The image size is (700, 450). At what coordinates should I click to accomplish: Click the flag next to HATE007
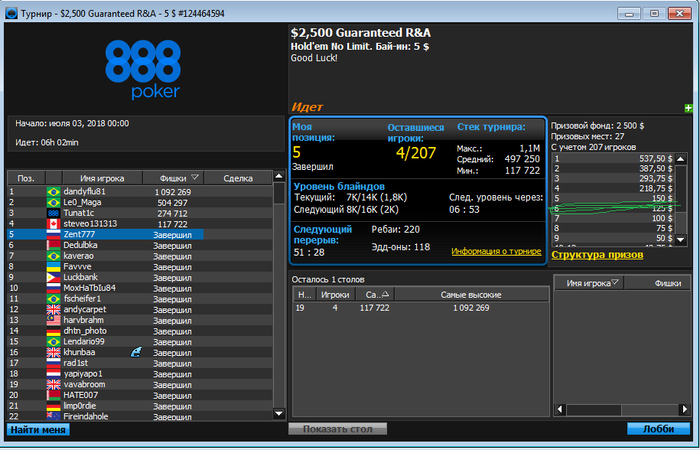[54, 396]
